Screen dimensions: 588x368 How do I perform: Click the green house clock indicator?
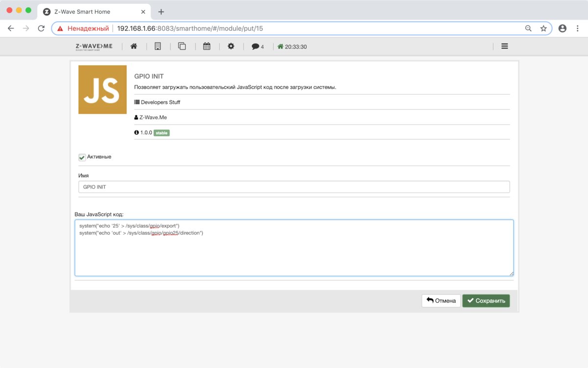(x=292, y=47)
